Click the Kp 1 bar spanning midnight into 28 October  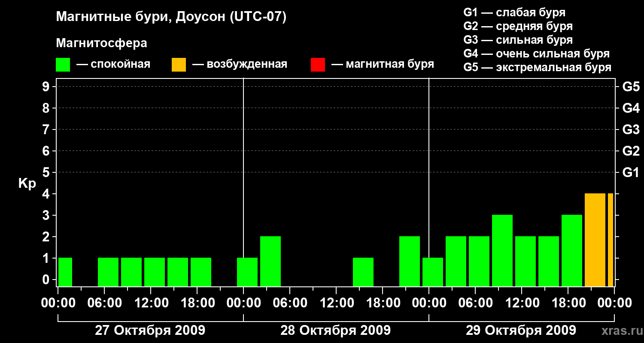coord(247,272)
